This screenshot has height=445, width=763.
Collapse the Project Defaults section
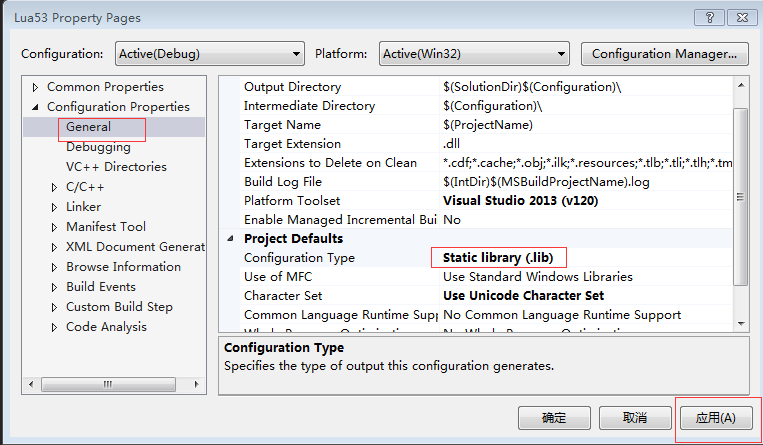(x=232, y=239)
